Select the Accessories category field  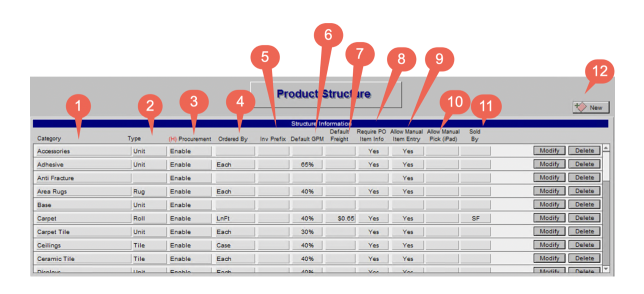pos(82,151)
